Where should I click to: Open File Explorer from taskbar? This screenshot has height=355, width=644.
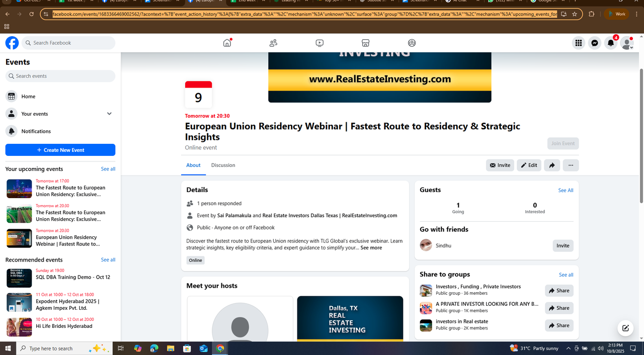(171, 348)
